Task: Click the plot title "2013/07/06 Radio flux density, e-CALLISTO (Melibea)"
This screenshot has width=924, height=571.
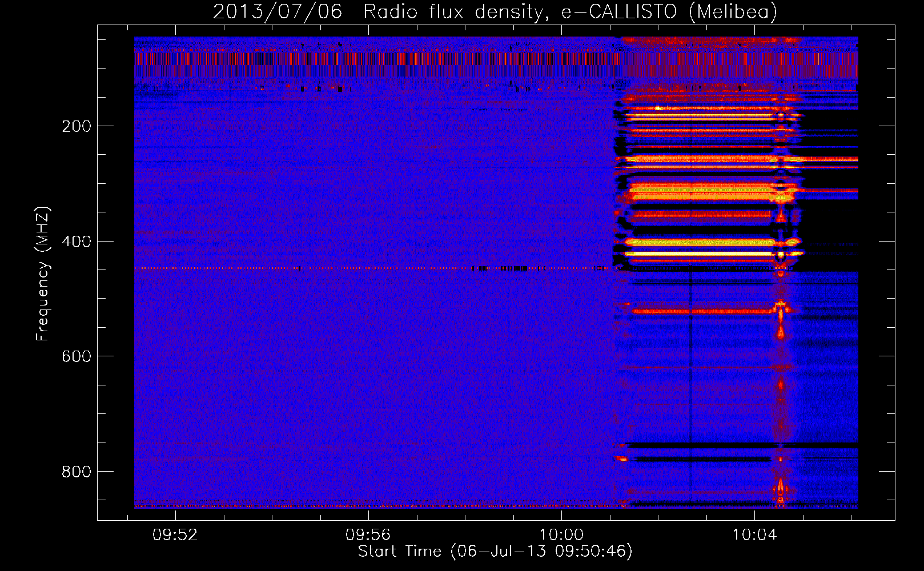Action: (x=495, y=11)
